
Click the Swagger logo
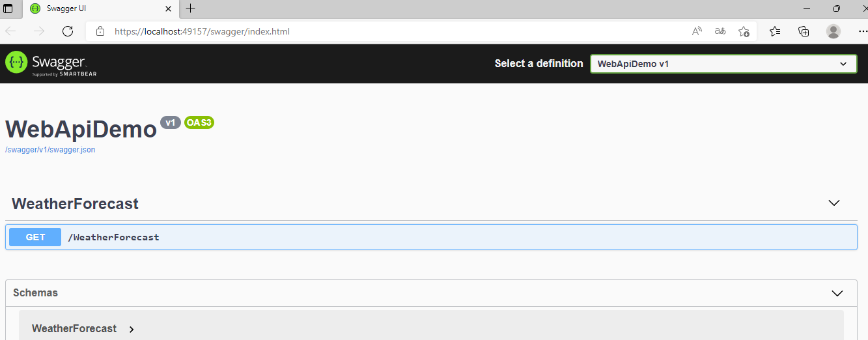(x=47, y=64)
